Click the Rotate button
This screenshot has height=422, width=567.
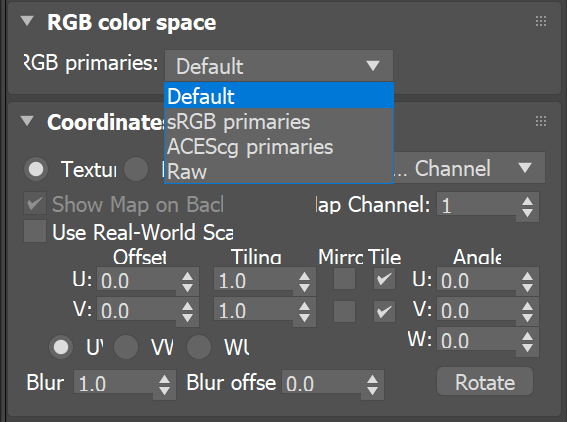click(485, 381)
